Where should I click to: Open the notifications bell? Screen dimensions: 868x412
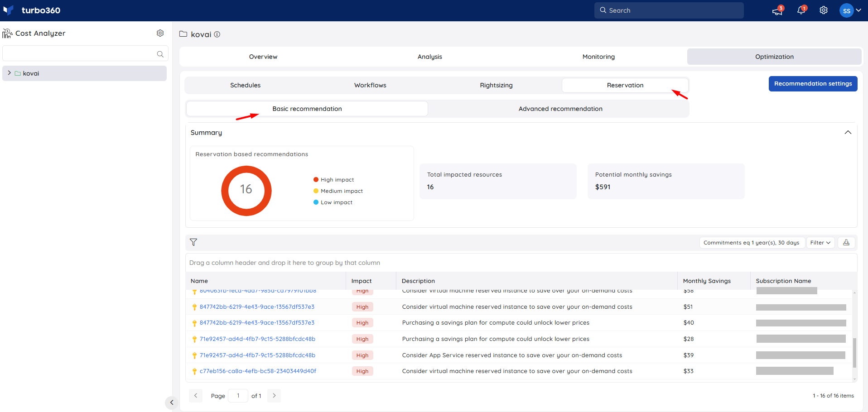801,11
